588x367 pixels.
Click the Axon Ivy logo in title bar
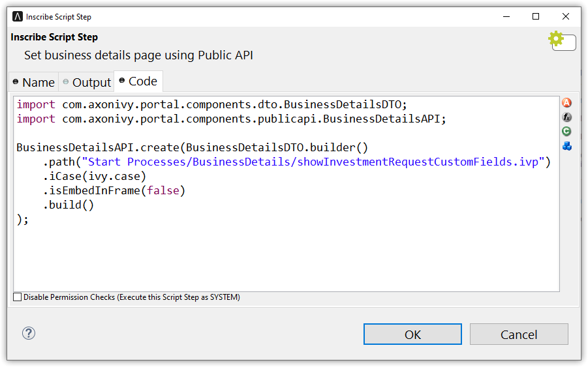tap(18, 16)
